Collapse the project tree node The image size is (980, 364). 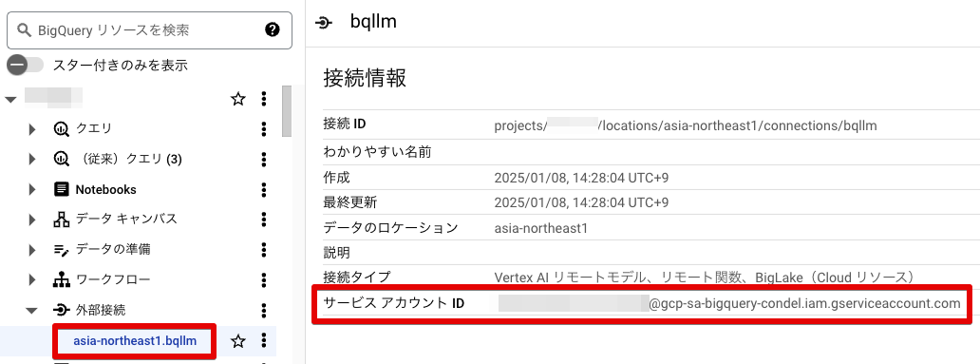click(x=10, y=99)
